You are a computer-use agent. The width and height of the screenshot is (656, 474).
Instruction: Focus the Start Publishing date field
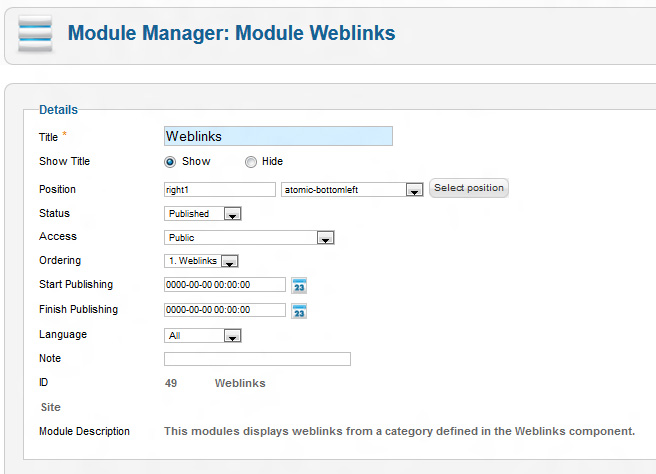225,285
